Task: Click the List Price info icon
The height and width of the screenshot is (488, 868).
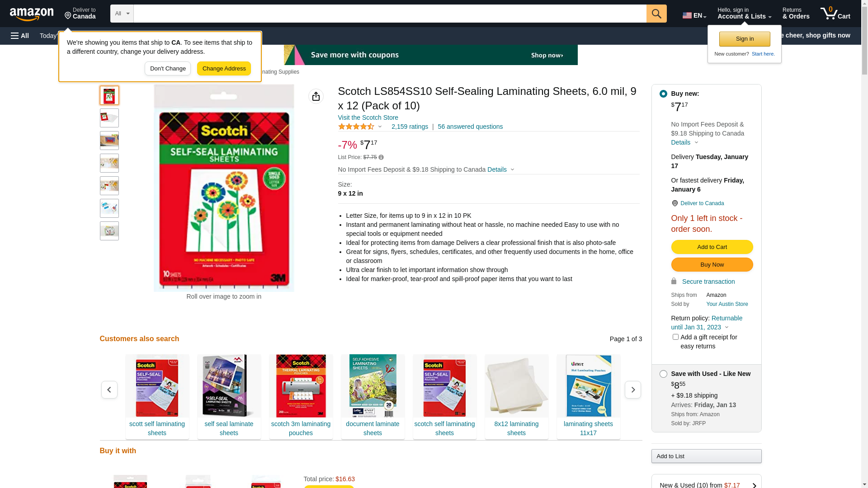Action: pyautogui.click(x=381, y=157)
